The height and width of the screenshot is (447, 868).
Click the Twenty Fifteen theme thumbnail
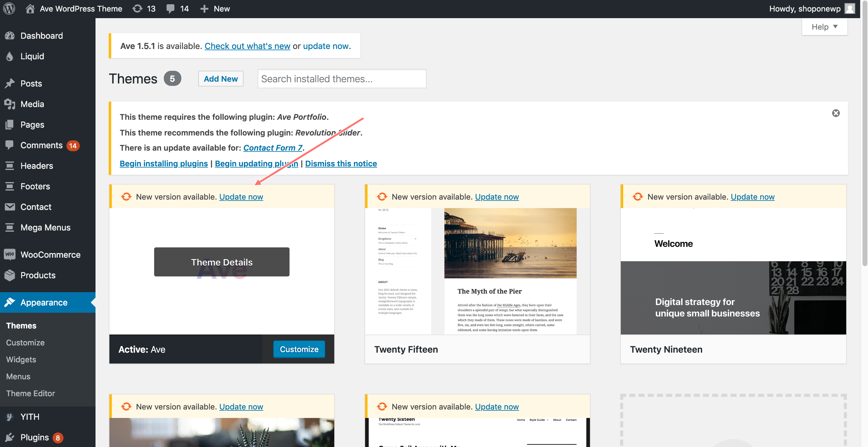(x=477, y=271)
